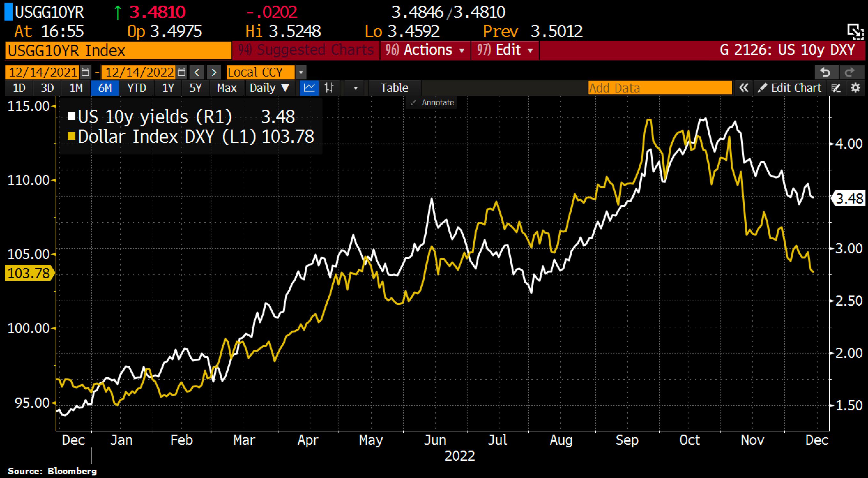Open the chart settings gear
Screen dimensions: 868x478
856,88
